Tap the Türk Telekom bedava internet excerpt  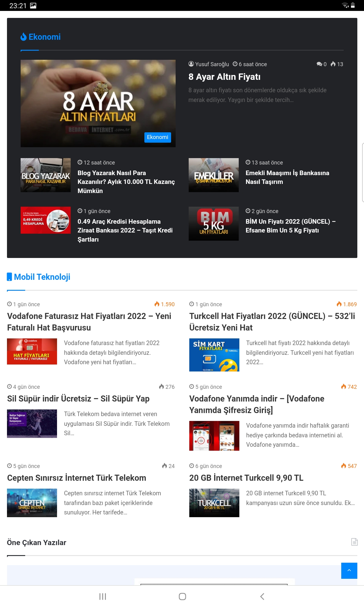click(x=117, y=424)
